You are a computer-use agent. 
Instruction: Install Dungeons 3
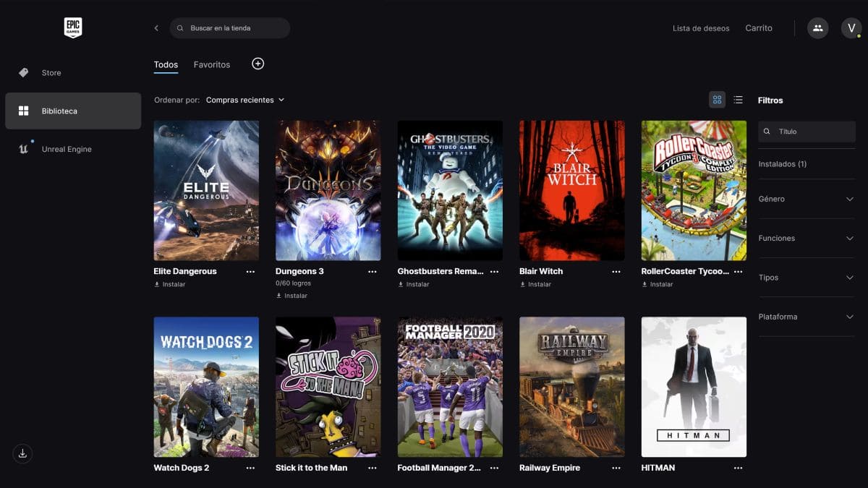(x=292, y=296)
